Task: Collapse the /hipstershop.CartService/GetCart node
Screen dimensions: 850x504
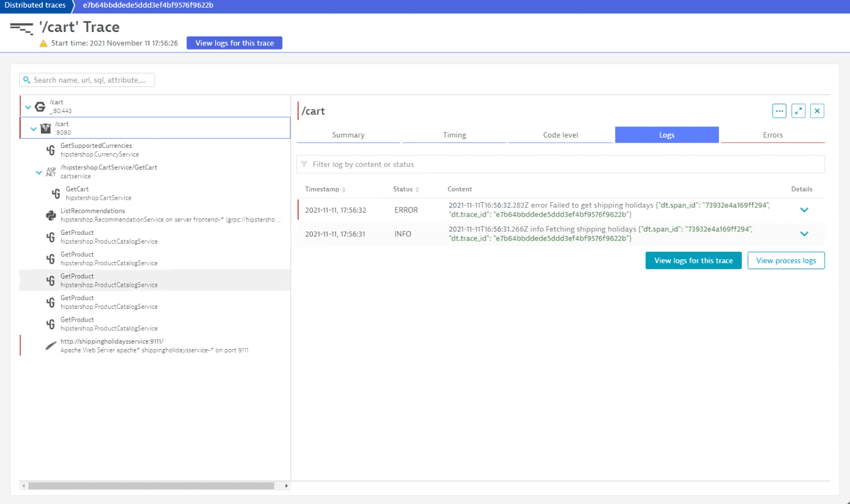Action: (x=38, y=172)
